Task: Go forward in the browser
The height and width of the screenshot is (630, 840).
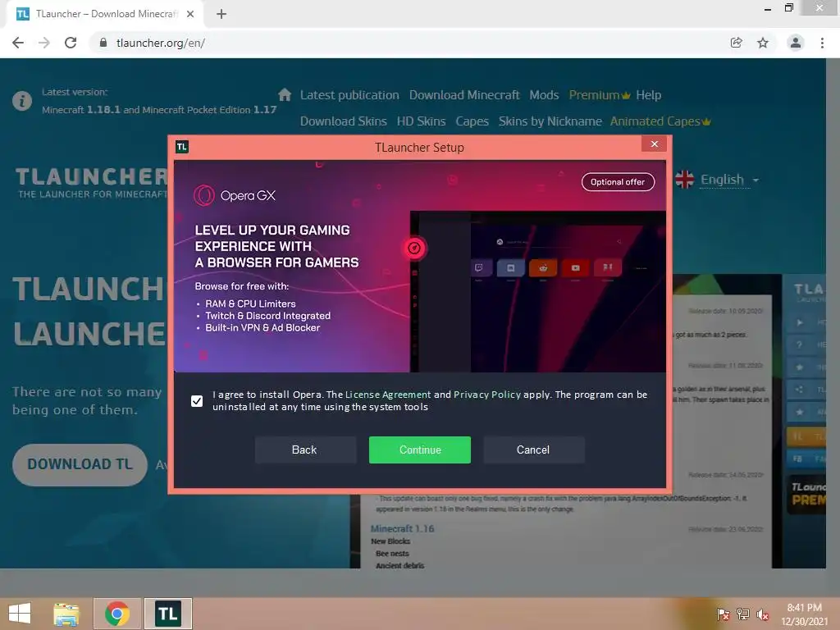Action: [x=44, y=43]
